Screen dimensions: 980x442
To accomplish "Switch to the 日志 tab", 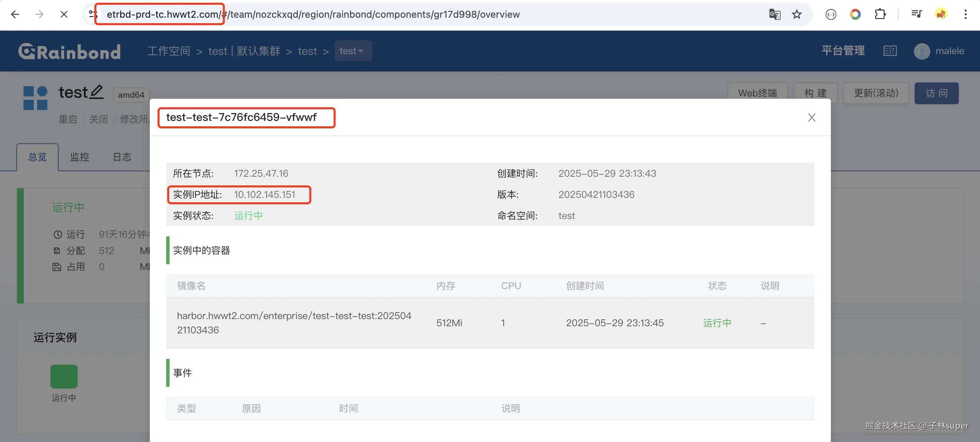I will [122, 157].
